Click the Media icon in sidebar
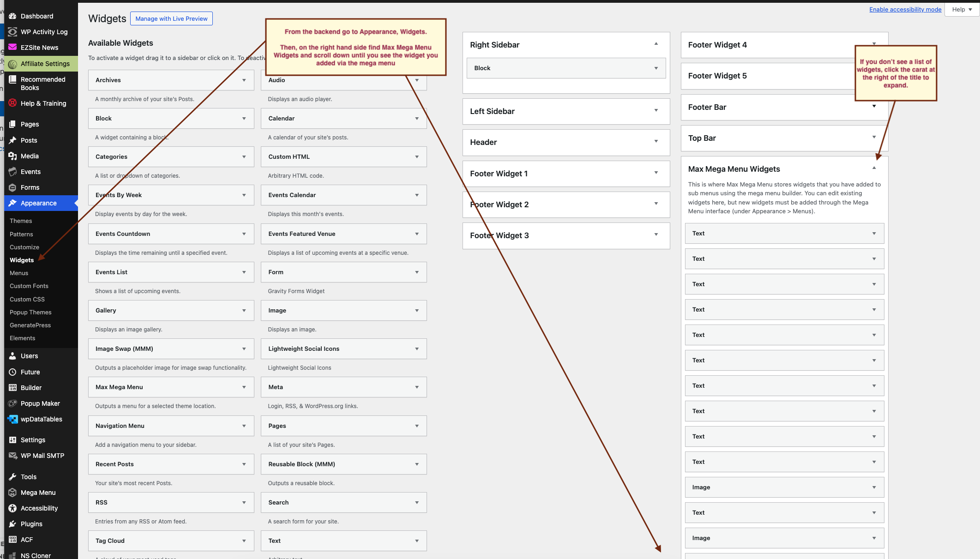Screen dimensions: 980x559 [x=12, y=156]
